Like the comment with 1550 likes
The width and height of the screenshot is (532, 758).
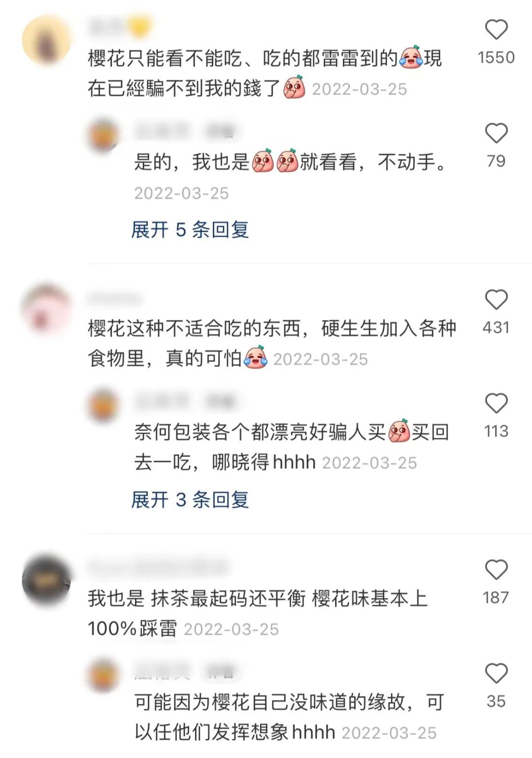click(496, 30)
